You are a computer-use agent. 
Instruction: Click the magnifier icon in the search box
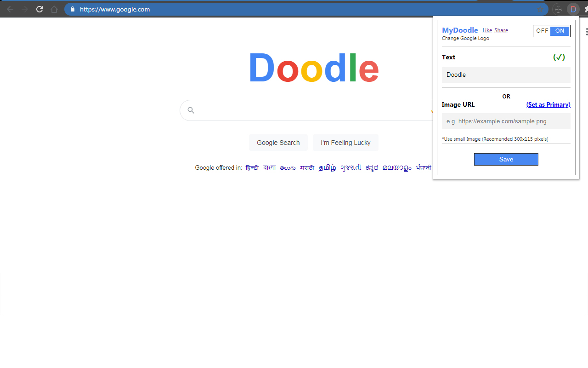click(x=191, y=110)
